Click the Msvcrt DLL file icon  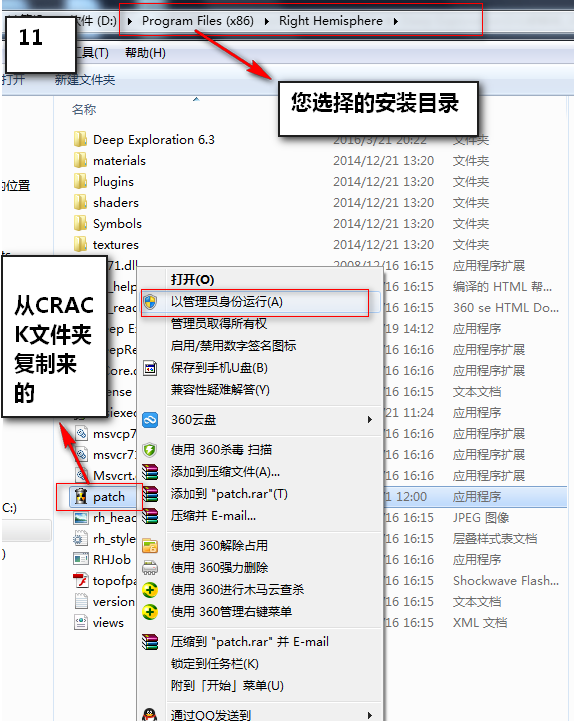(x=81, y=475)
